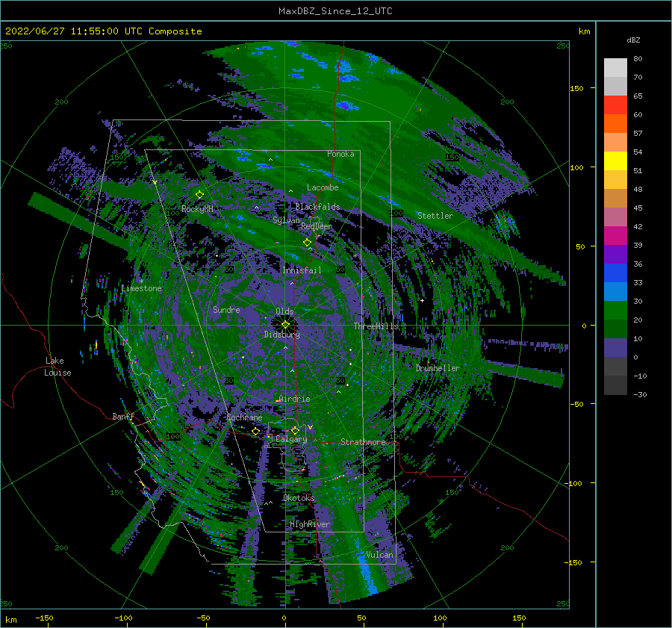Image resolution: width=672 pixels, height=628 pixels.
Task: Click the Banff label
Action: [123, 416]
